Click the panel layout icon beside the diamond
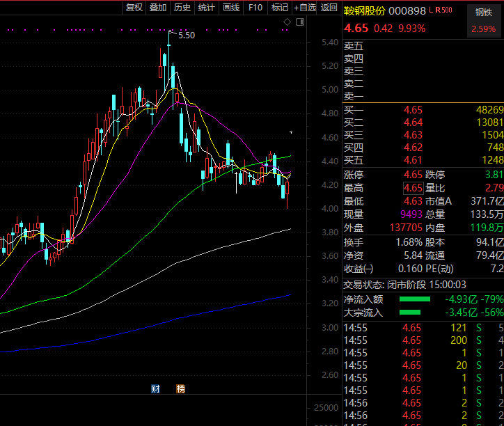 tap(299, 23)
